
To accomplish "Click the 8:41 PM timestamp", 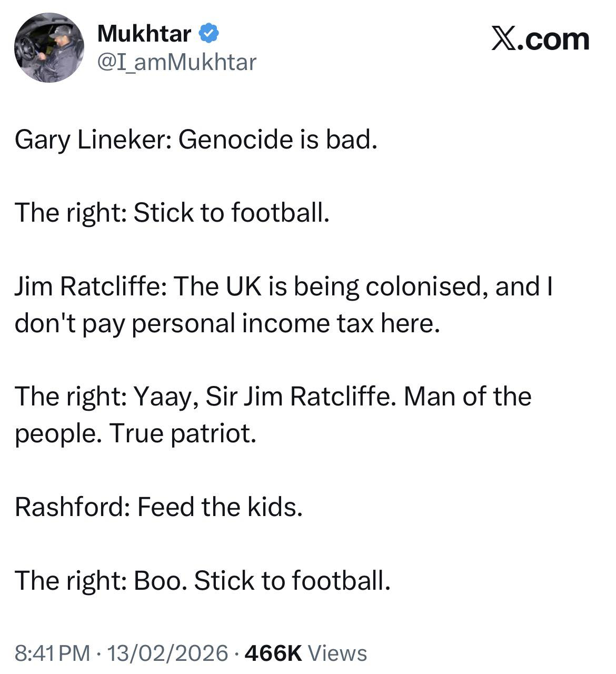I will coord(52,653).
